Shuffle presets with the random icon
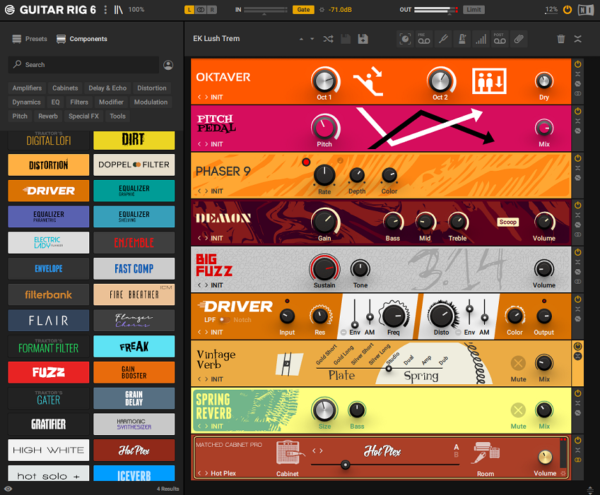The width and height of the screenshot is (600, 495). pos(328,39)
